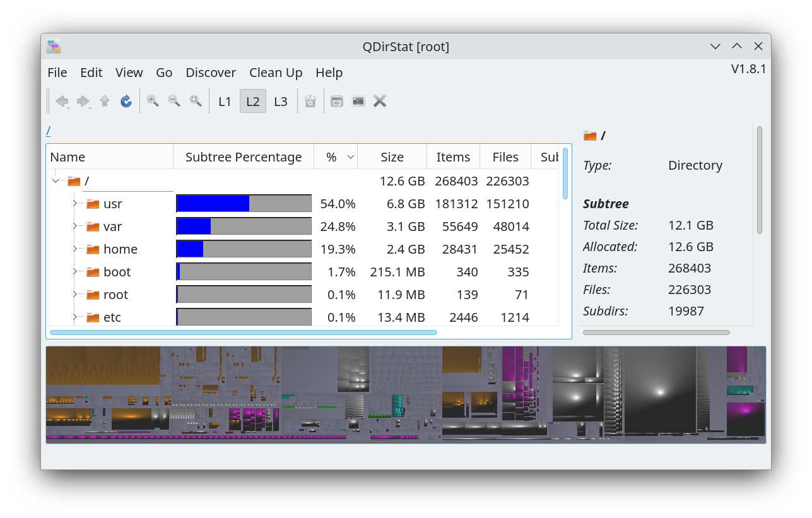
Task: Sort by the Files column header
Action: (505, 157)
